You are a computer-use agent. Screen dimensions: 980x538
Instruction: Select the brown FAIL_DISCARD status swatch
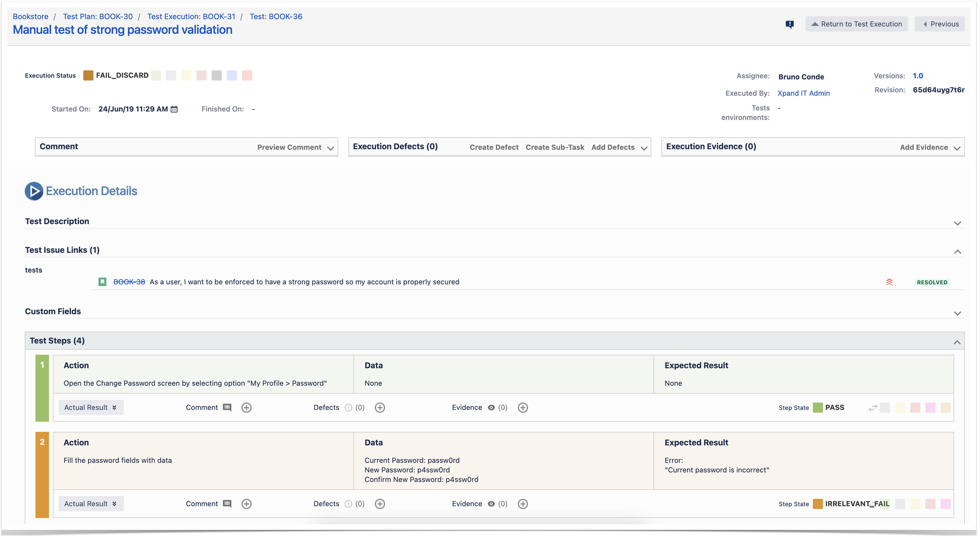[x=88, y=75]
